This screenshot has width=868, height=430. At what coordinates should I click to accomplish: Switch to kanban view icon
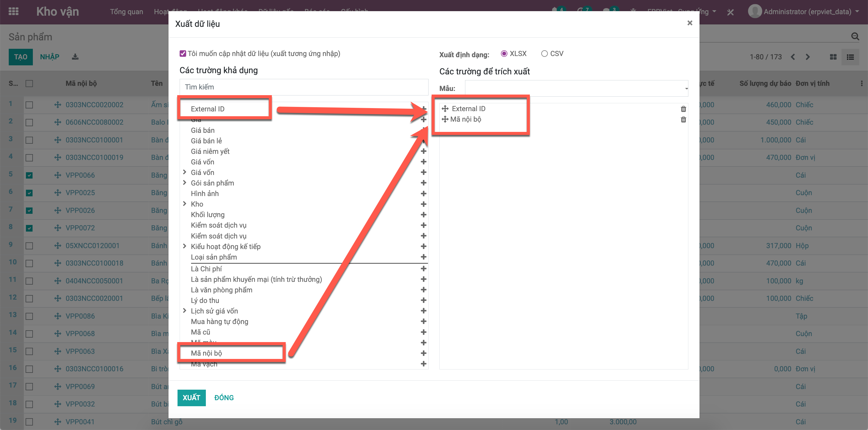[833, 57]
